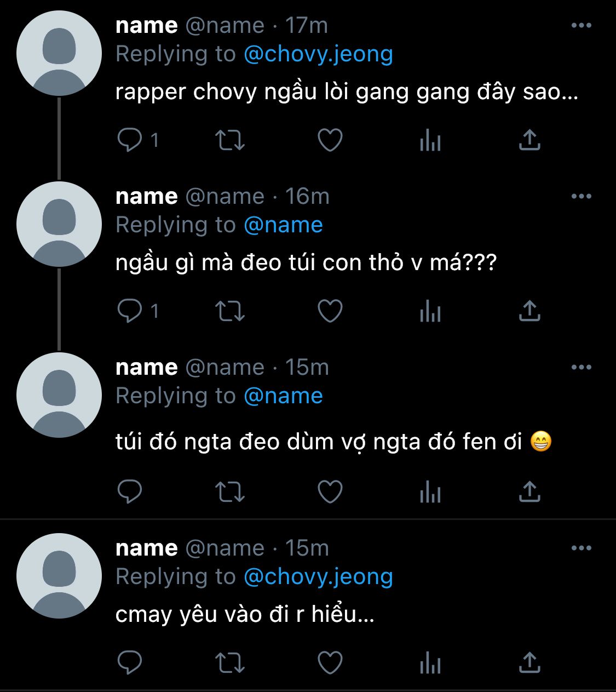Retweet the 'rapper chovy ngầu lòi' tweet
The image size is (616, 692).
click(230, 140)
